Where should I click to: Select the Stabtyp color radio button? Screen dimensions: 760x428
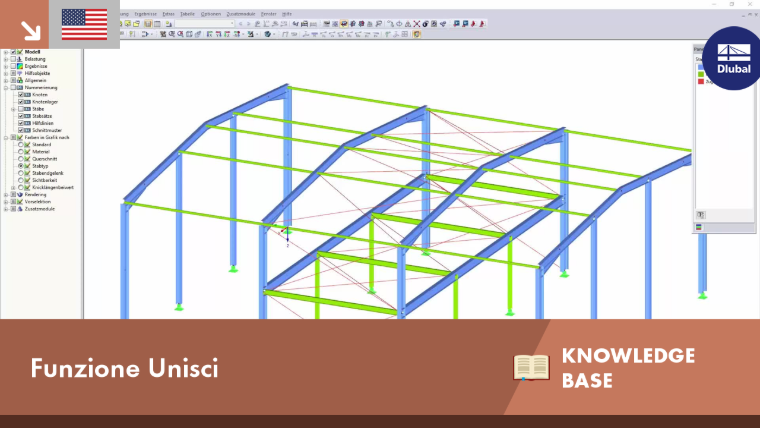coord(21,166)
